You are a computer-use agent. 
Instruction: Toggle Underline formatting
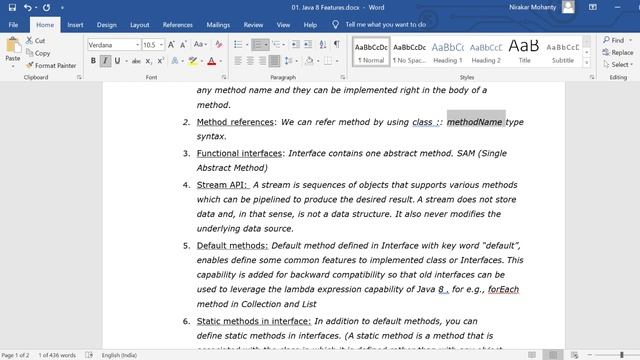tap(118, 61)
